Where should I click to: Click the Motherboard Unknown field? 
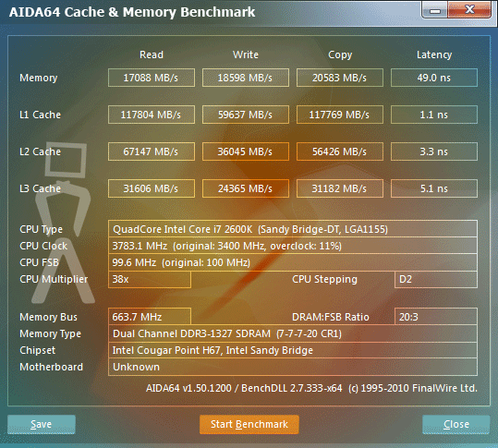pos(293,367)
